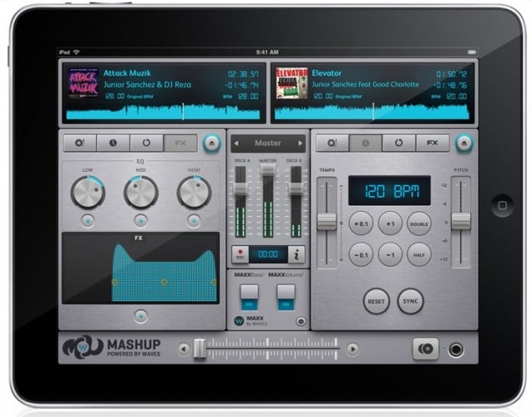Screen dimensions: 532x417
Task: Toggle the LOW EQ kill button
Action: click(x=88, y=221)
